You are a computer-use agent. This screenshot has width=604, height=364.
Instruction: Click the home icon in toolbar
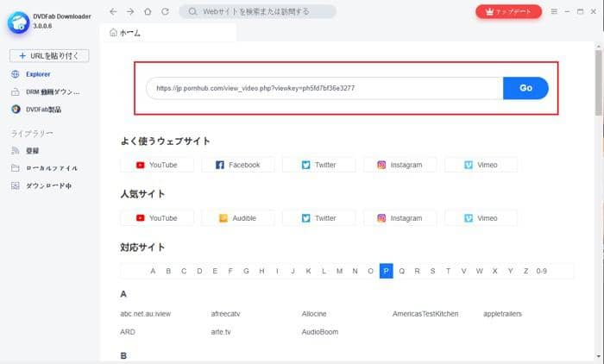tap(147, 12)
